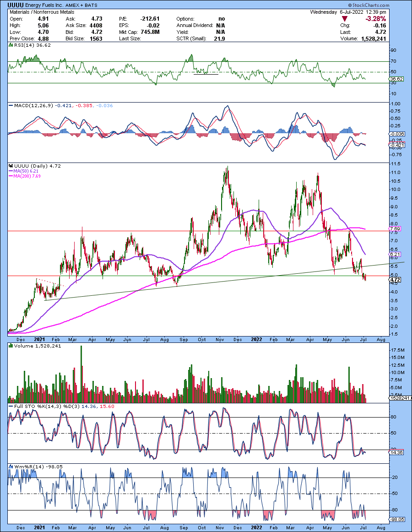Click the Ask Size value 4408

coord(96,26)
